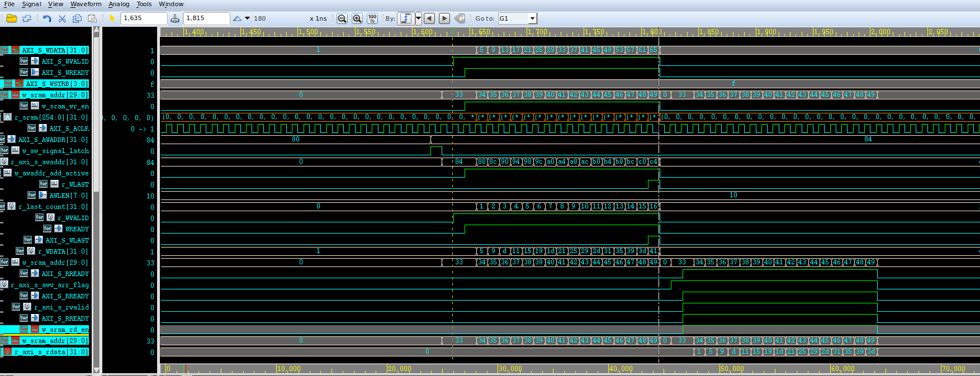Click the Cut scissors icon
This screenshot has height=376, width=980.
(x=62, y=18)
